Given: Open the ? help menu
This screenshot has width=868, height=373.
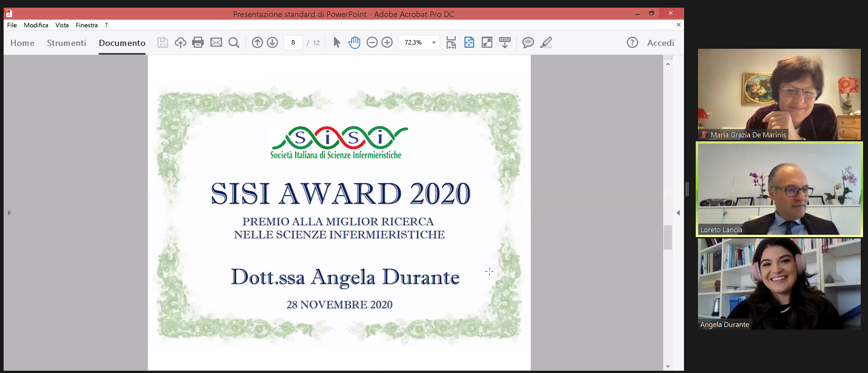Looking at the screenshot, I should [106, 25].
